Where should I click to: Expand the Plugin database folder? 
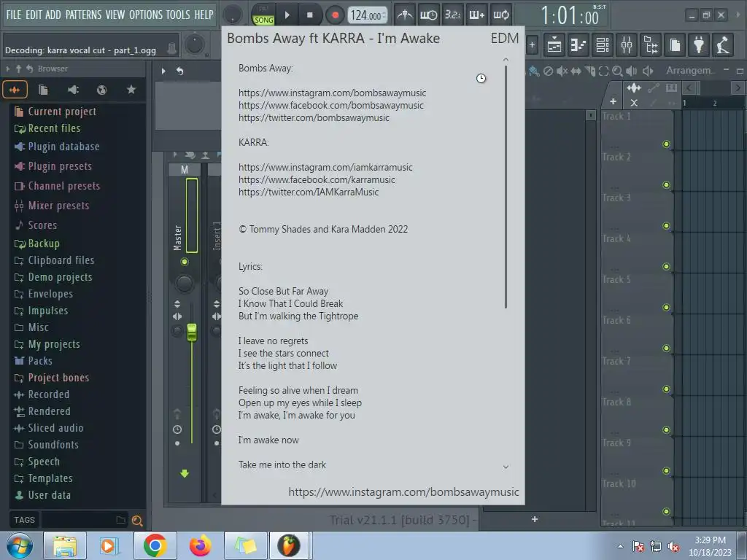(57, 147)
